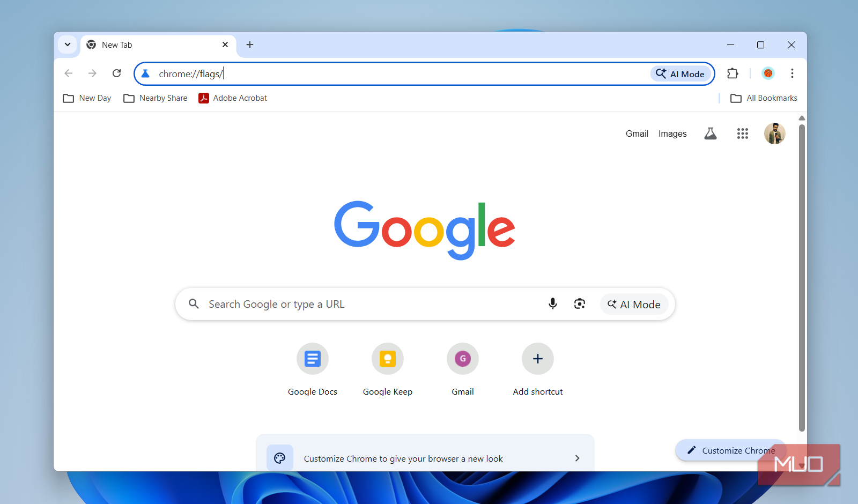Maximize the Chrome window
Viewport: 858px width, 504px height.
pos(760,45)
